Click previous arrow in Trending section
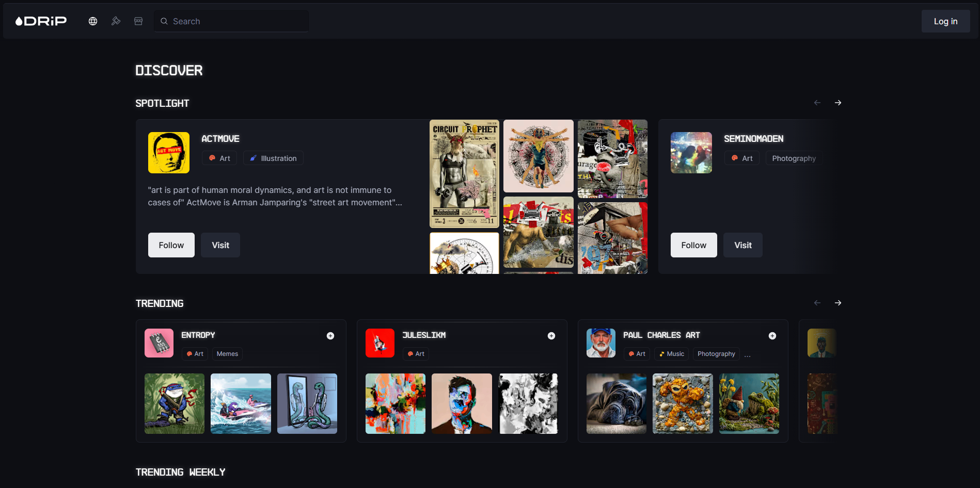980x488 pixels. click(x=817, y=303)
